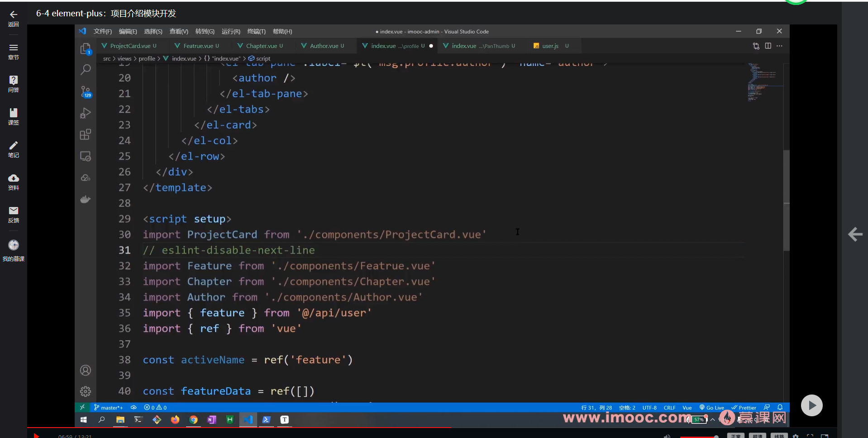Screen dimensions: 868x438
Task: Open the Search panel in activity bar
Action: click(x=86, y=69)
